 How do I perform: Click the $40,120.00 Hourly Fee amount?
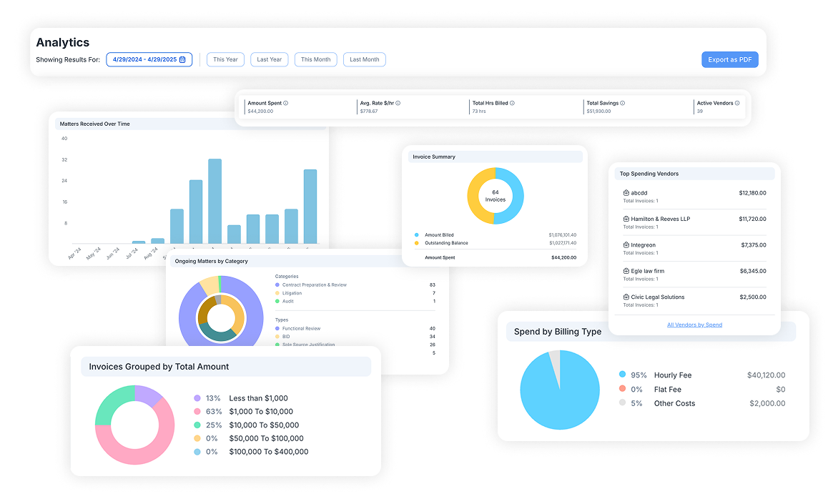click(766, 375)
